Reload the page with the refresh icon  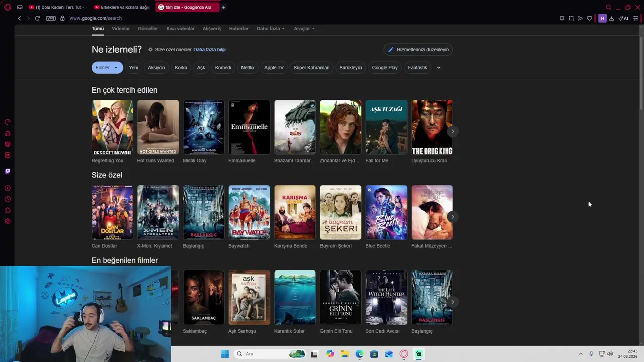pos(37,18)
